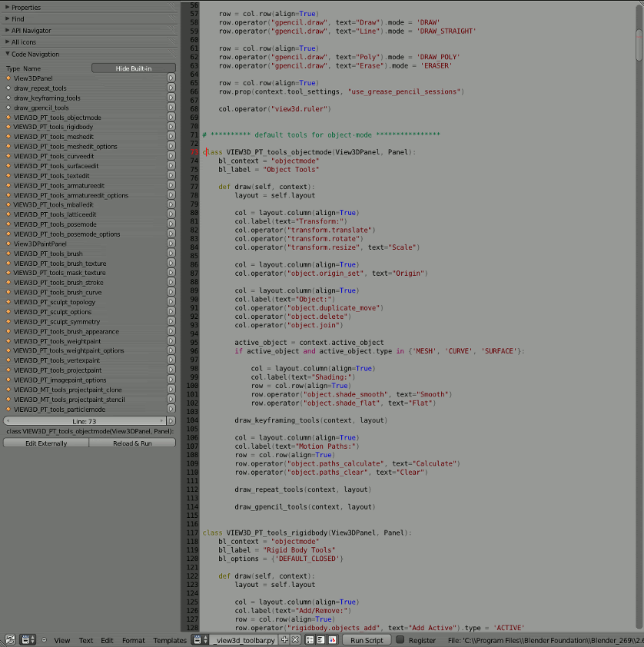
Task: Jump to draw_repeat_tools with its arrow icon
Action: [171, 88]
